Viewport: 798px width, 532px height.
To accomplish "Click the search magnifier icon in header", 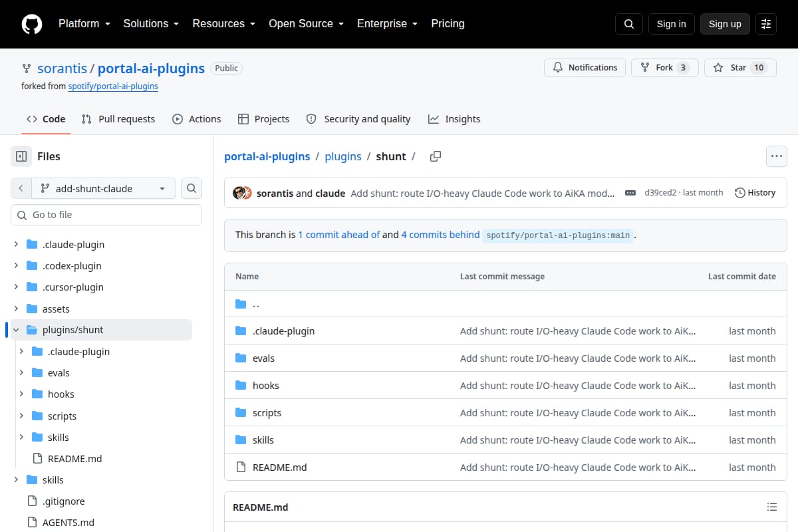I will click(629, 24).
